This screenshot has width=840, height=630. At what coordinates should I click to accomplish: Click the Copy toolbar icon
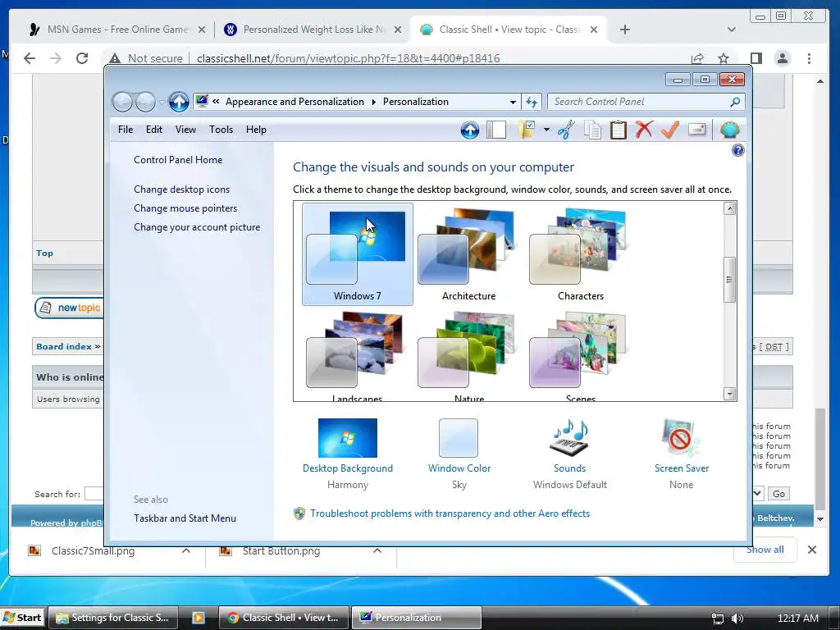[x=592, y=130]
